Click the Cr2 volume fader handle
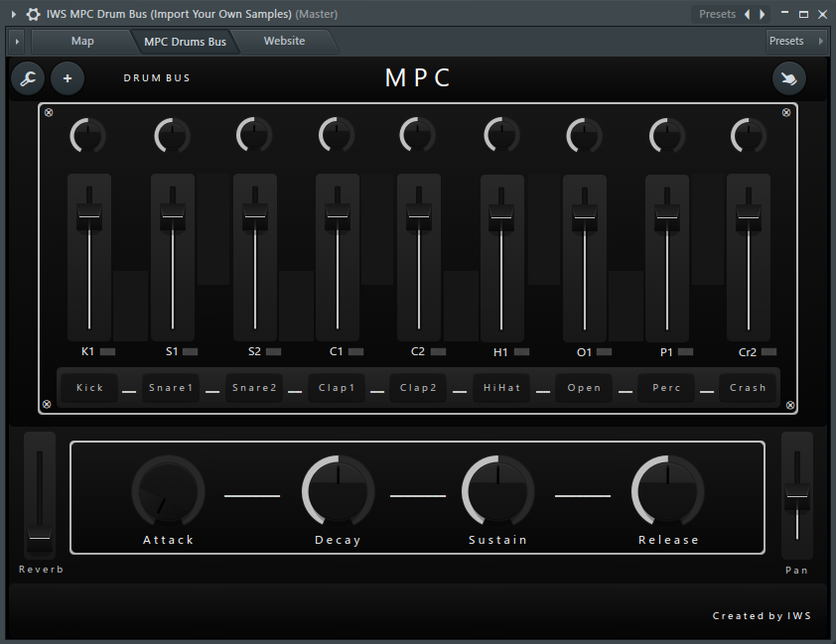The width and height of the screenshot is (836, 644). [749, 217]
